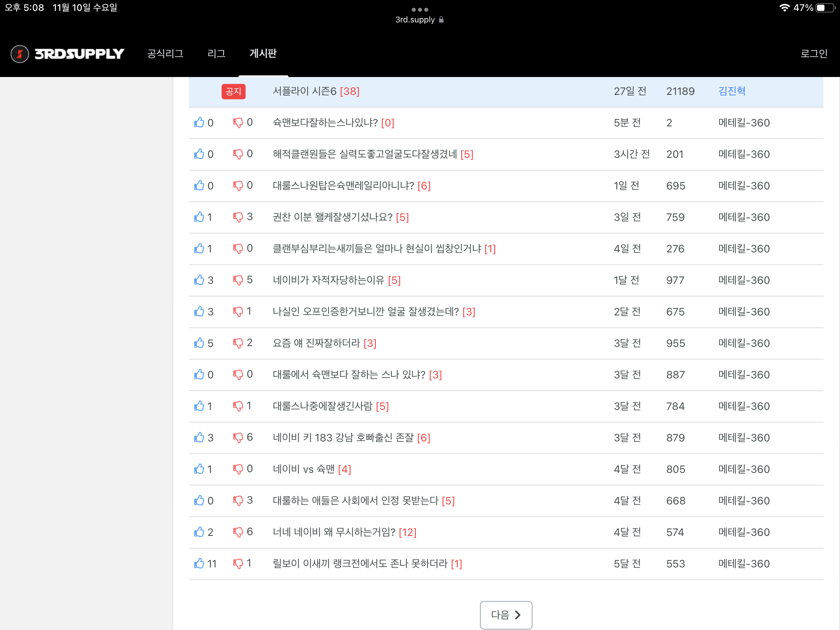Click the red 공지 badge
The width and height of the screenshot is (840, 630).
233,92
